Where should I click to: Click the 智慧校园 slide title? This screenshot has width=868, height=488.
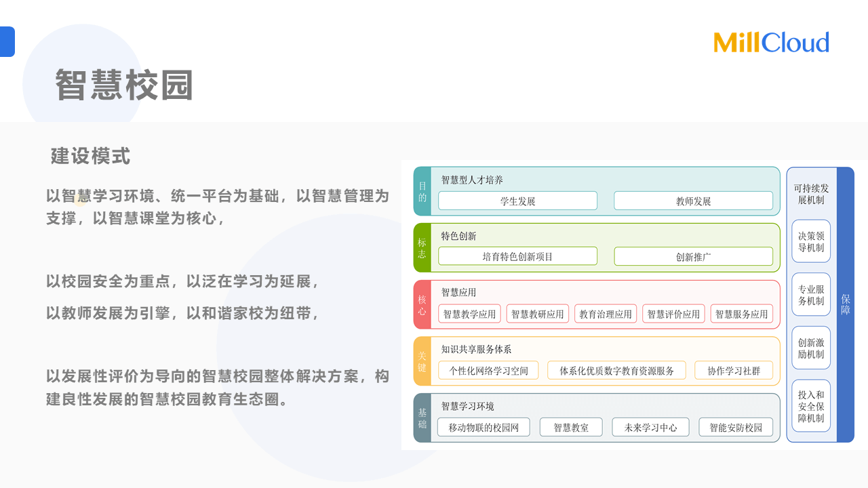[125, 85]
